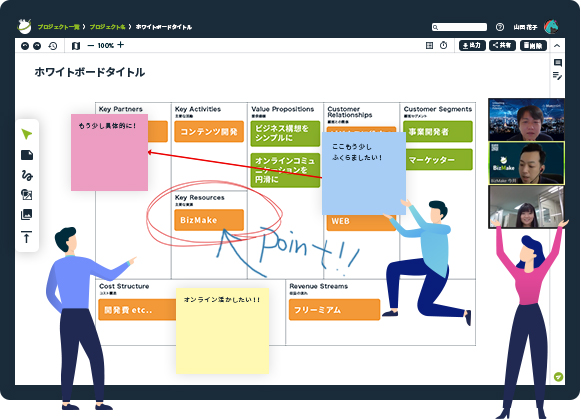581x419 pixels.
Task: Select the sticky note tool
Action: point(27,155)
